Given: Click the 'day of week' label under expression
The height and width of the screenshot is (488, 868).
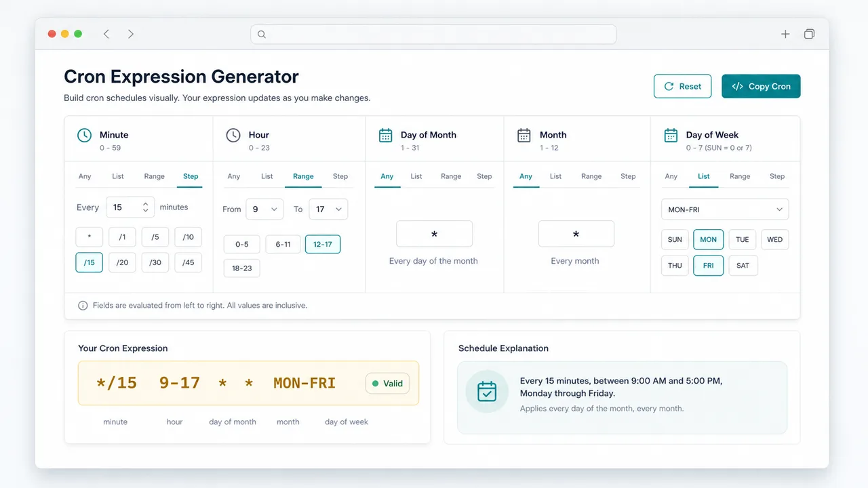Looking at the screenshot, I should [x=347, y=422].
